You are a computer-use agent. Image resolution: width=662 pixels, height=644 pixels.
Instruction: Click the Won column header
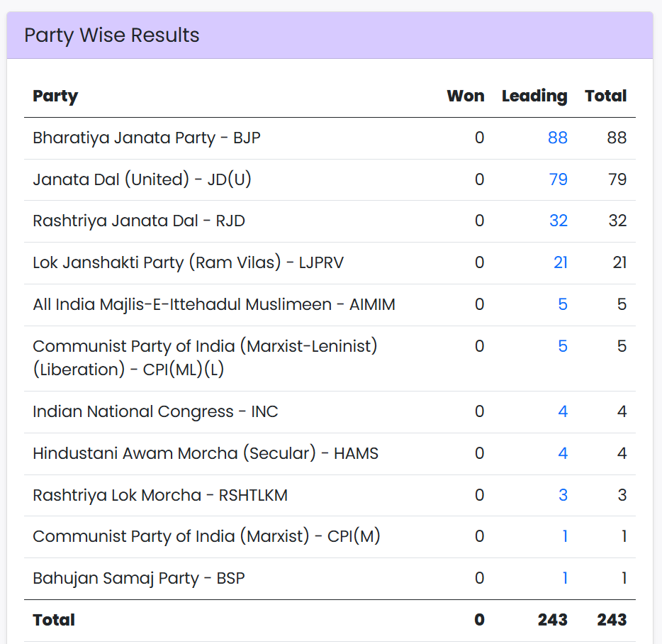point(466,96)
